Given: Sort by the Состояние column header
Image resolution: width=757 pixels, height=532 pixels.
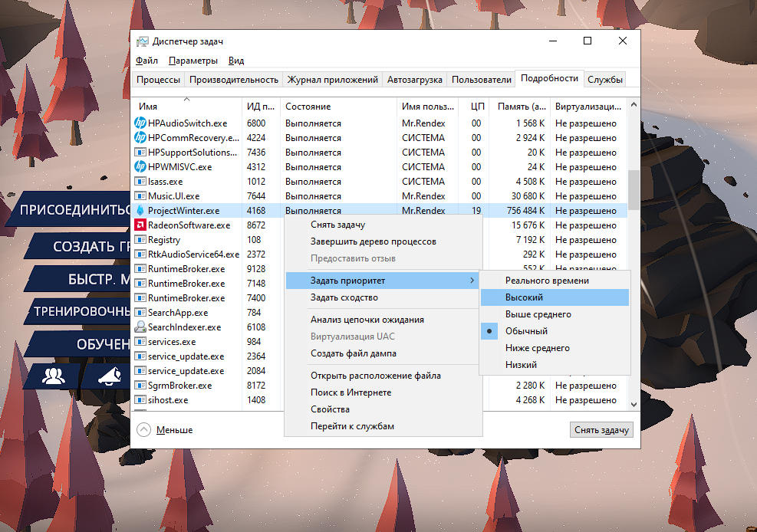Looking at the screenshot, I should 338,106.
